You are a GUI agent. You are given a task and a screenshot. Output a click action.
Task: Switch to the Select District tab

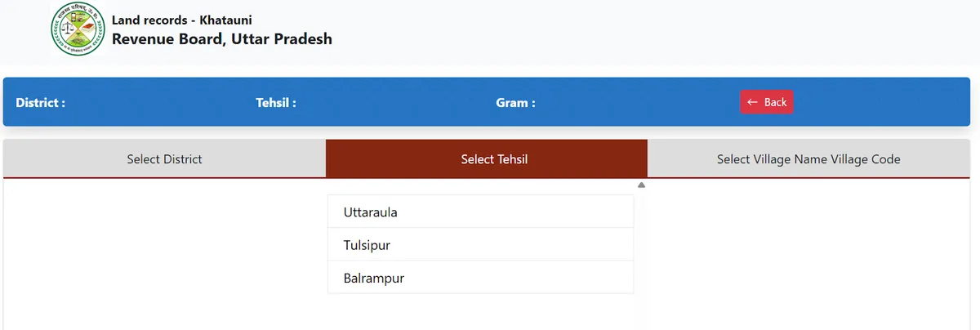pyautogui.click(x=164, y=158)
